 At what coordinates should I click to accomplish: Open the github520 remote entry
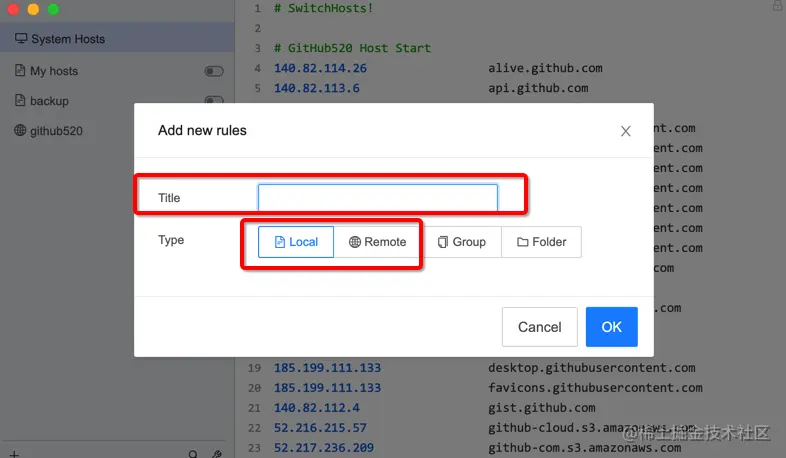click(56, 131)
